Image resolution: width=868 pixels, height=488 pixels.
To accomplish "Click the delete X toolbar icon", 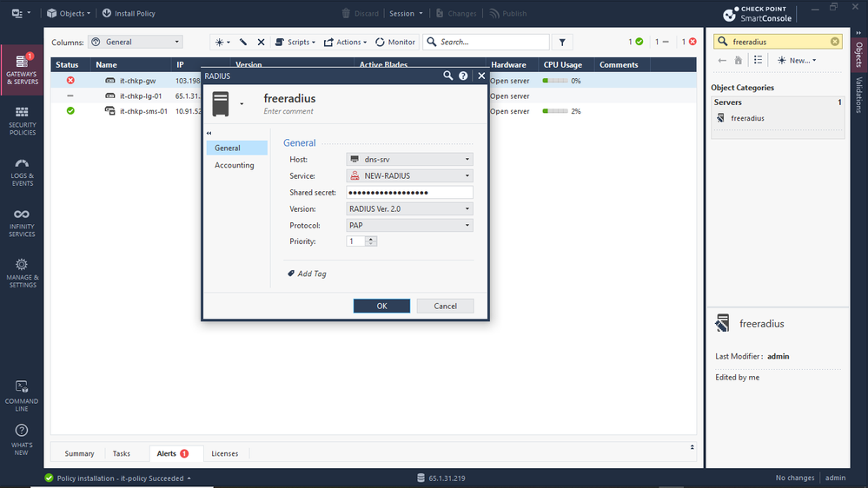I will pyautogui.click(x=262, y=42).
